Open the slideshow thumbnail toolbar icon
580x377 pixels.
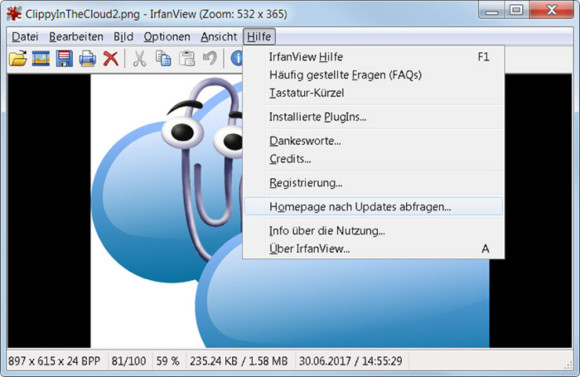point(41,58)
